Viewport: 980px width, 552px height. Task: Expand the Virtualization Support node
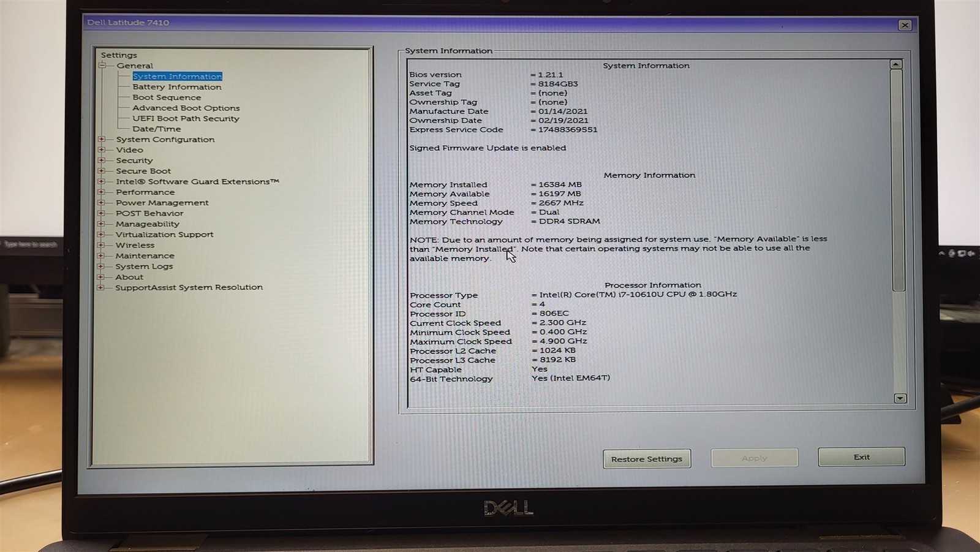click(x=102, y=235)
